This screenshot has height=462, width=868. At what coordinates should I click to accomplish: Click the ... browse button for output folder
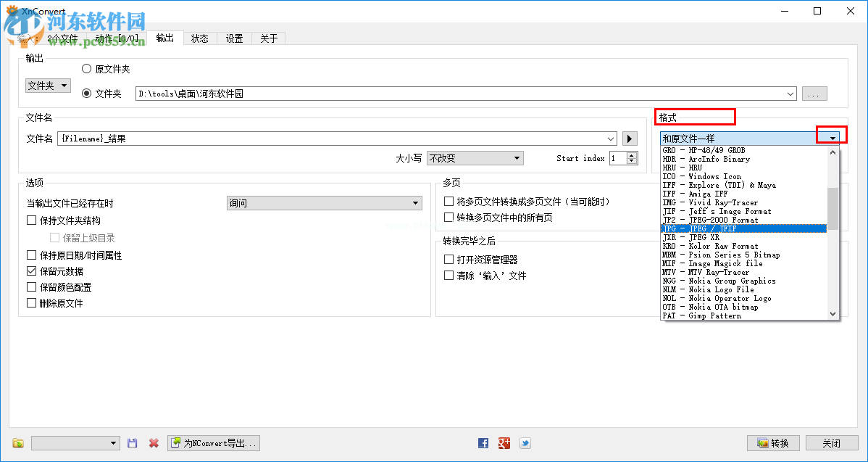tap(814, 93)
